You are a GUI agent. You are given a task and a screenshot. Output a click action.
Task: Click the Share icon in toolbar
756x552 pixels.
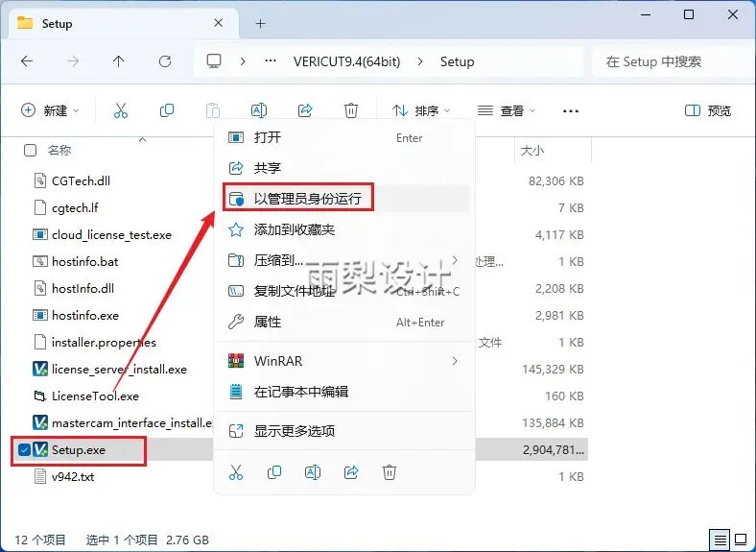click(x=305, y=110)
